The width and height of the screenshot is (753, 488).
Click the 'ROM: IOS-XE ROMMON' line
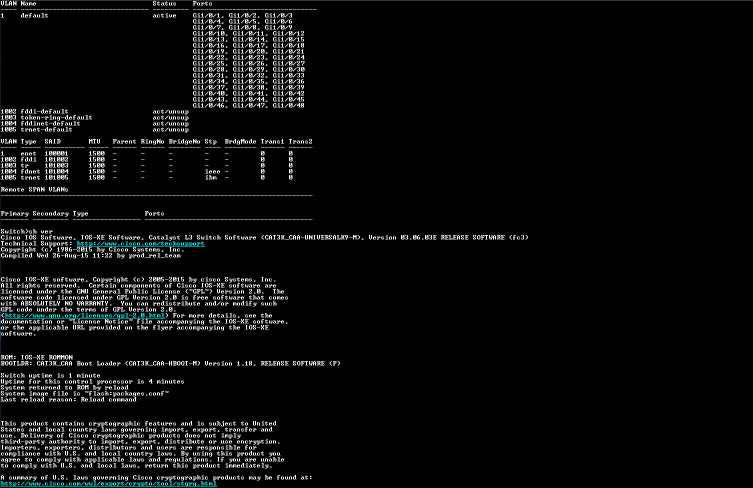point(36,357)
